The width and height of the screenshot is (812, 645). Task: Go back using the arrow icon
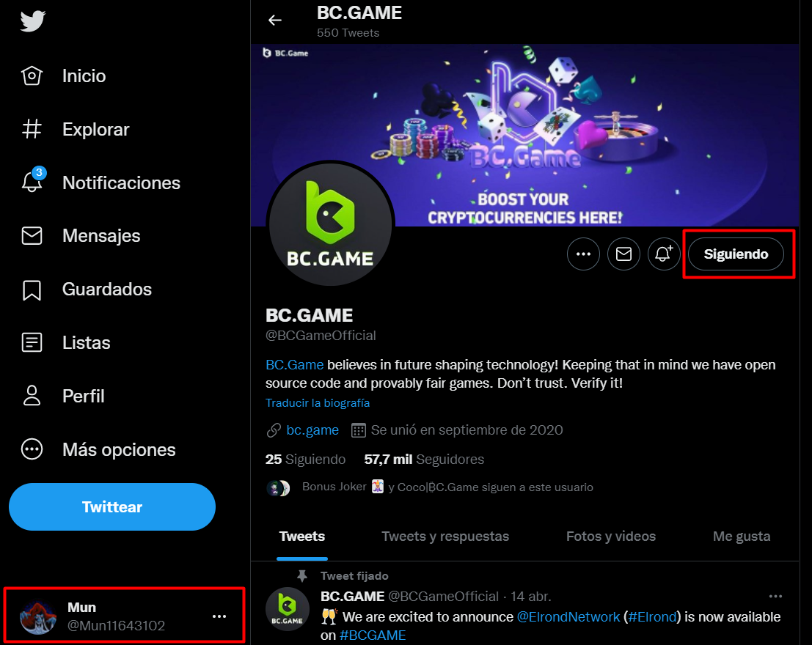tap(275, 21)
